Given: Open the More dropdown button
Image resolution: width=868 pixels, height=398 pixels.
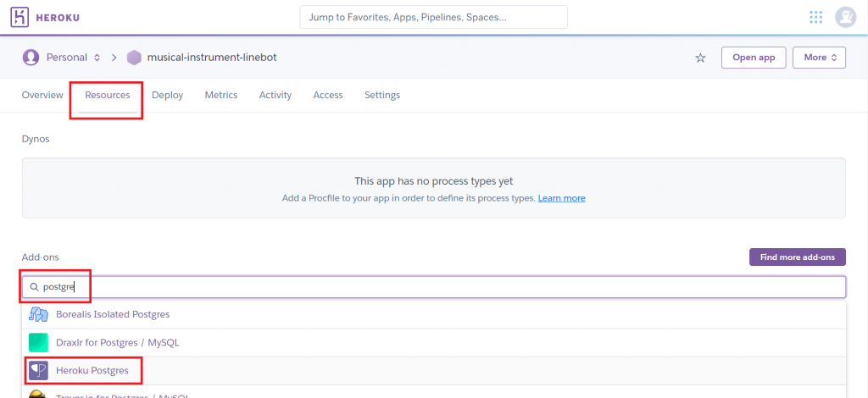Looking at the screenshot, I should tap(819, 58).
